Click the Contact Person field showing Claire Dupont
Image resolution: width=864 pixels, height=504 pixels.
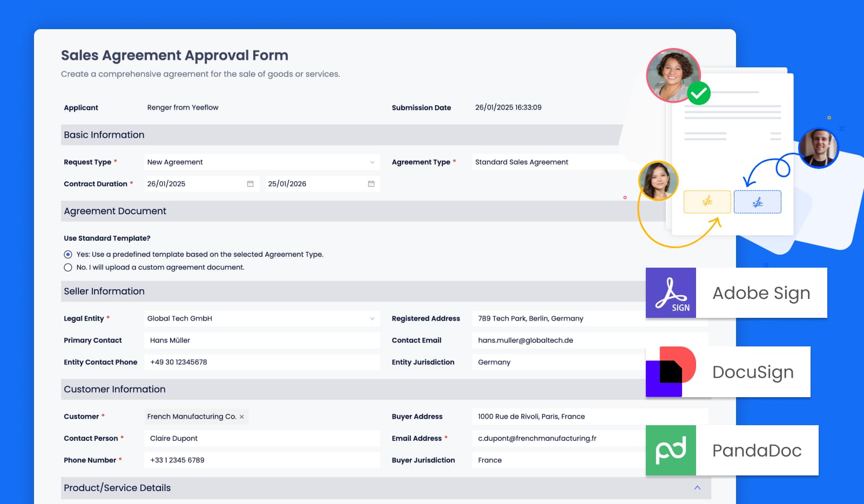tap(262, 438)
